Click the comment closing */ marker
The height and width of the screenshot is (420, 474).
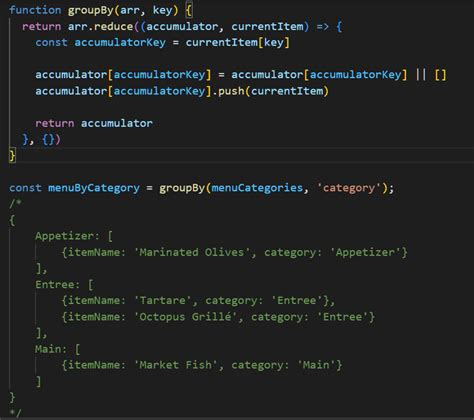(x=15, y=413)
